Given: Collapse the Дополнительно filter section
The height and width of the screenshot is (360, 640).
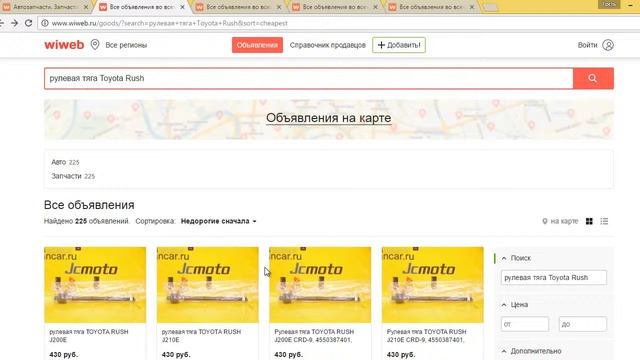Looking at the screenshot, I should click(531, 351).
